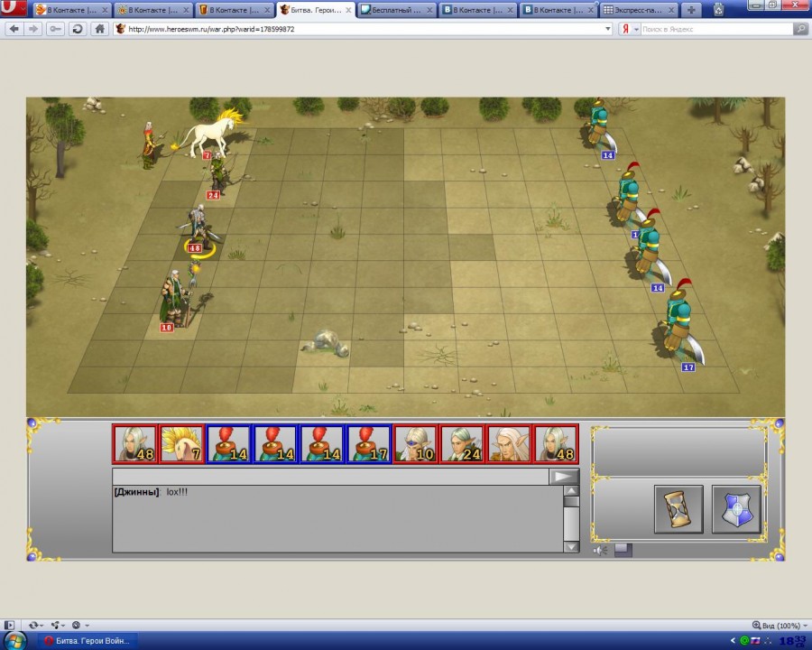
Task: Expand the address bar history dropdown
Action: click(x=608, y=29)
